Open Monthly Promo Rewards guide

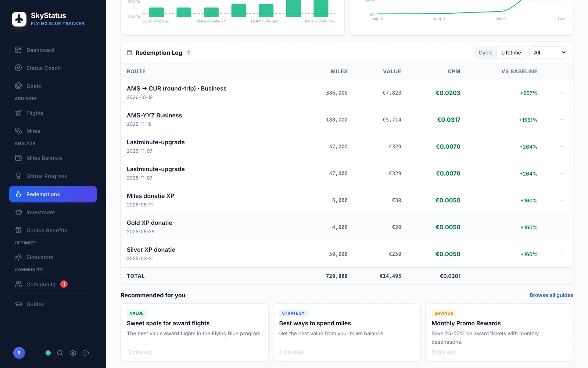499,332
